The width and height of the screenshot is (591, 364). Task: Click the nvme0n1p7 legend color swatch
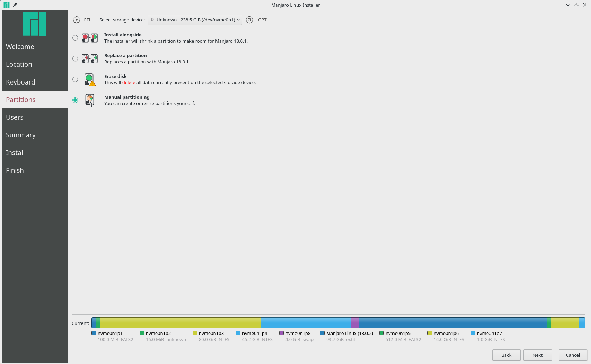(x=473, y=333)
